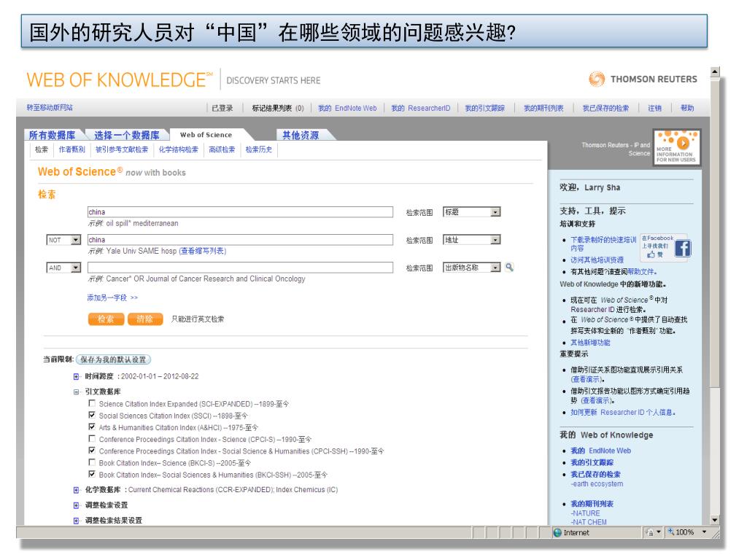Click 下载录制好的快速培训内容 link
The height and width of the screenshot is (560, 747).
[603, 244]
